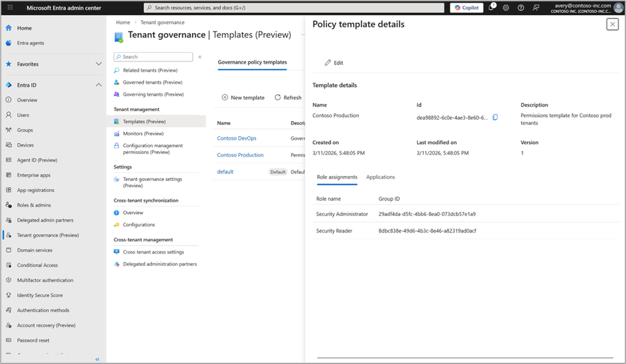Open Governing tenants (Preview)

click(153, 94)
